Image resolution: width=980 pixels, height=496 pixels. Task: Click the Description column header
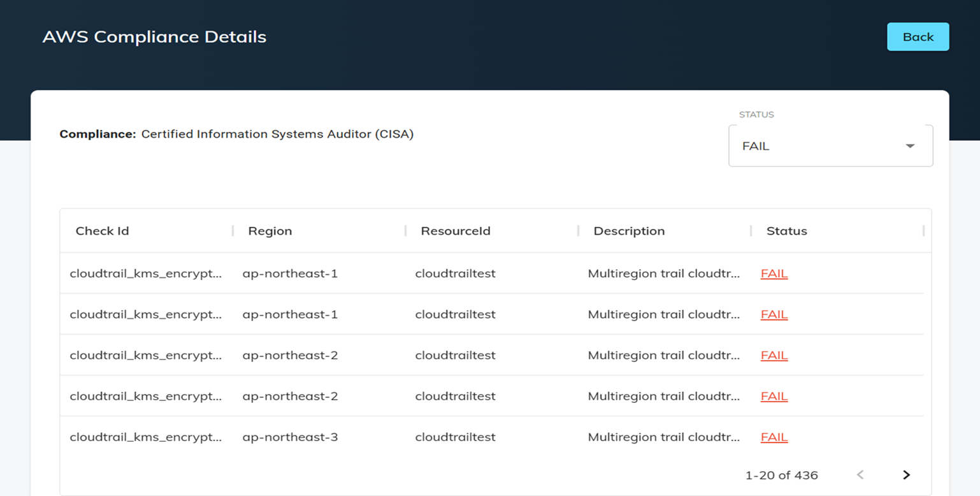point(629,231)
